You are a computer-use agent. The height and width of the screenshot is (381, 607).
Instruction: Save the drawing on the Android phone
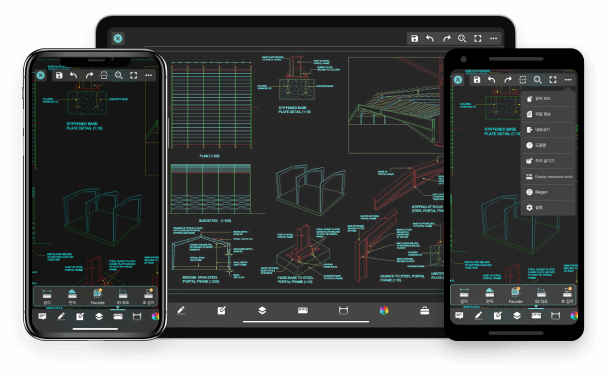(x=477, y=80)
